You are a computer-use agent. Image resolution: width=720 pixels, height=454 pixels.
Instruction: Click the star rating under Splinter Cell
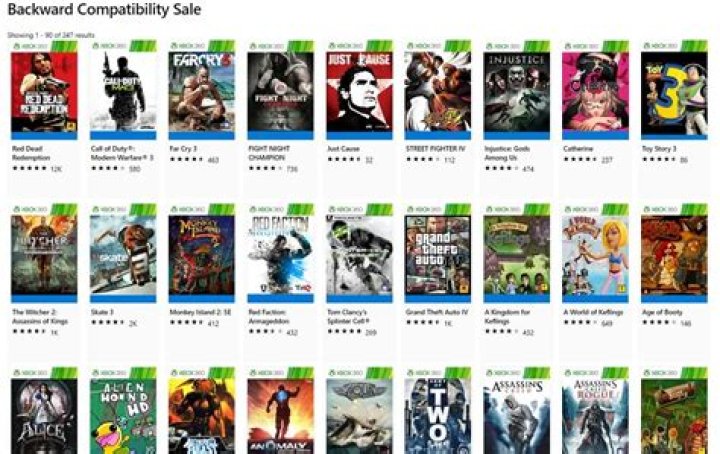(344, 332)
